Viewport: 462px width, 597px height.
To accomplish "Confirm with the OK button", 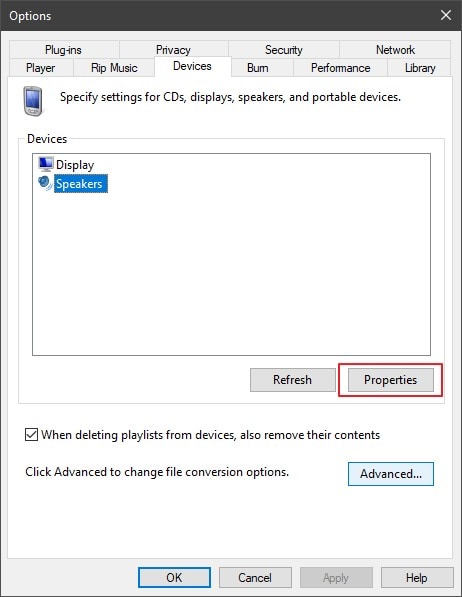I will pyautogui.click(x=174, y=578).
